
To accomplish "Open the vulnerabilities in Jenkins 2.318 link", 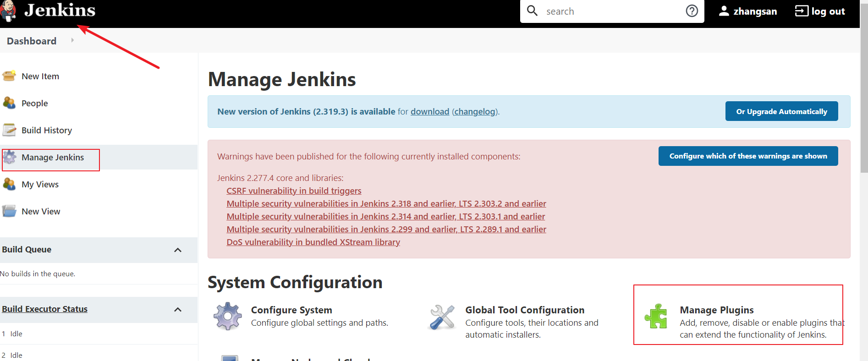I will pos(386,204).
